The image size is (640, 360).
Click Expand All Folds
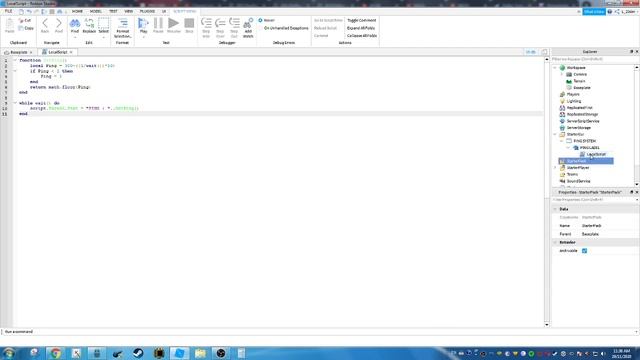(x=361, y=28)
